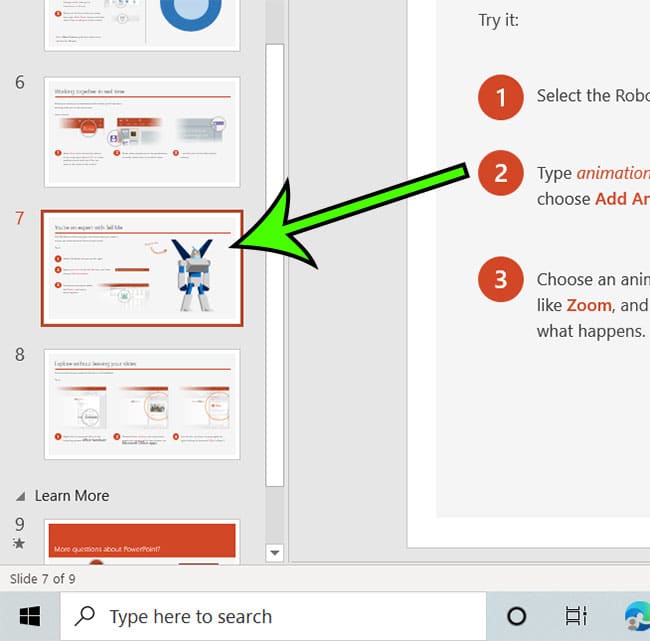Image resolution: width=650 pixels, height=641 pixels.
Task: Click the scroll-down arrow of slide panel
Action: 274,553
